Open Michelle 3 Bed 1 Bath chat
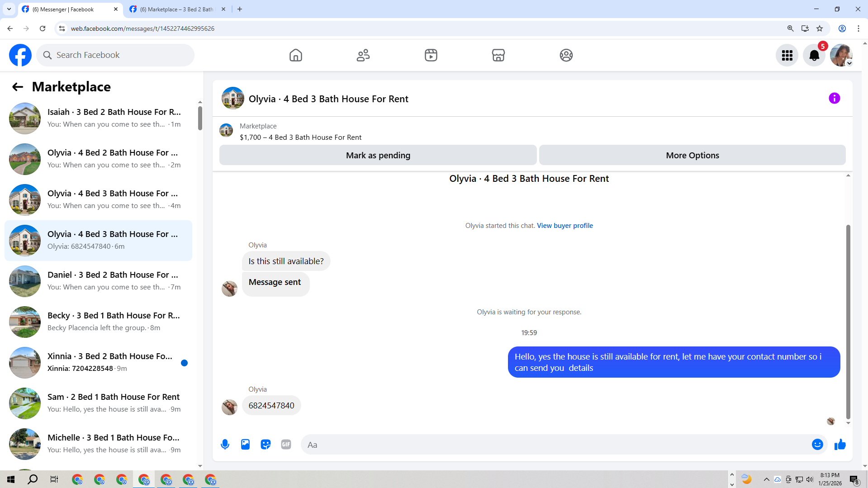This screenshot has height=488, width=868. [98, 444]
